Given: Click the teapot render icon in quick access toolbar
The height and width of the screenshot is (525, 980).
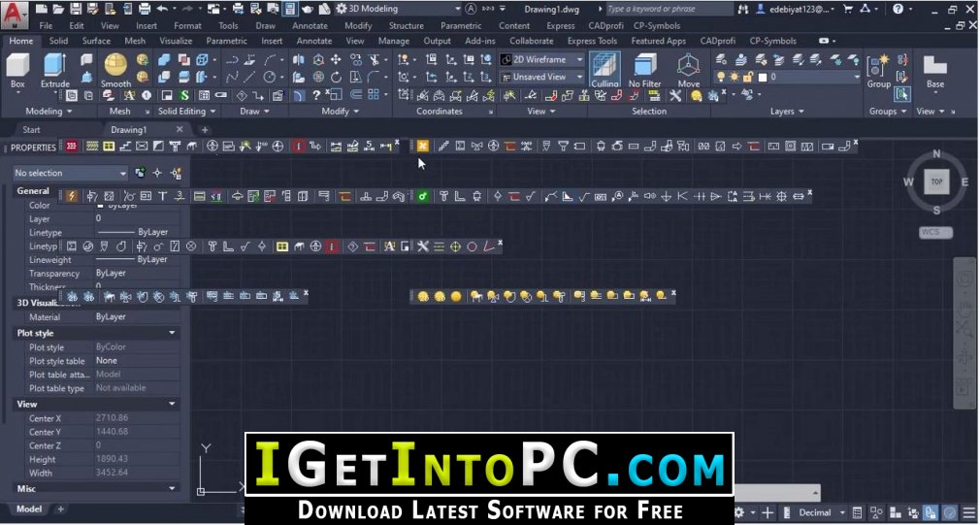Looking at the screenshot, I should click(307, 9).
